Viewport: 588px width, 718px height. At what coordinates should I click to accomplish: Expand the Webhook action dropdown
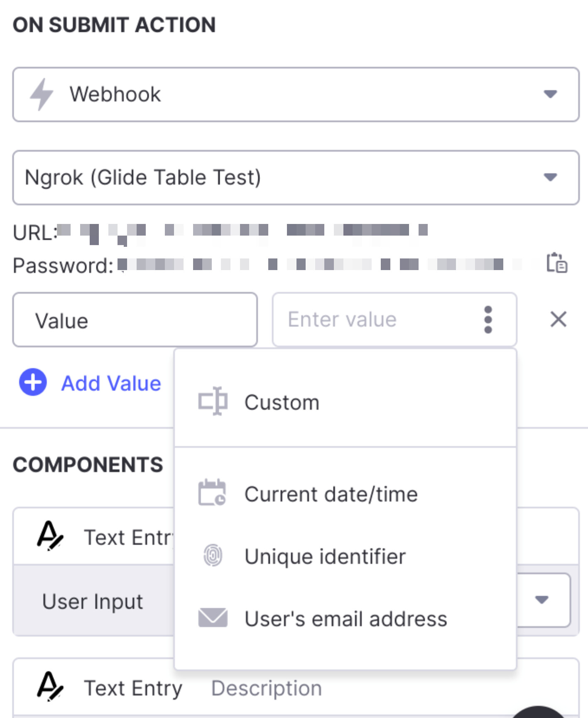tap(550, 94)
